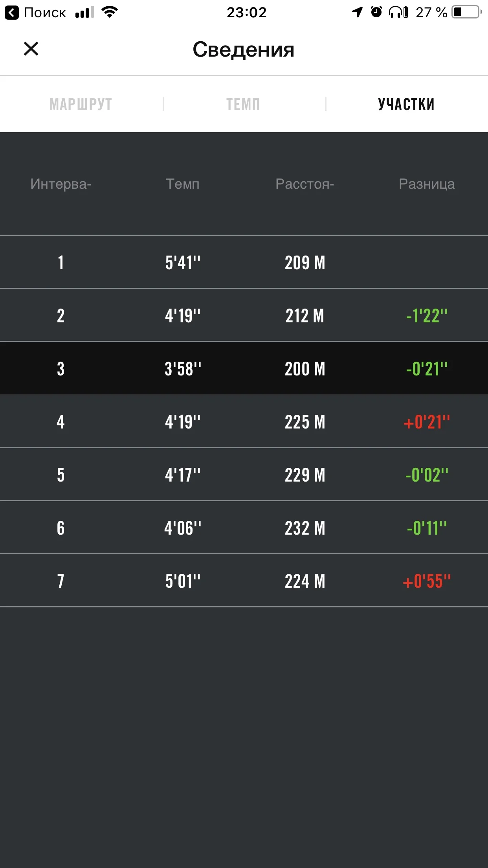This screenshot has width=488, height=868.
Task: Tap the red +0'21'' difference value
Action: point(427,422)
